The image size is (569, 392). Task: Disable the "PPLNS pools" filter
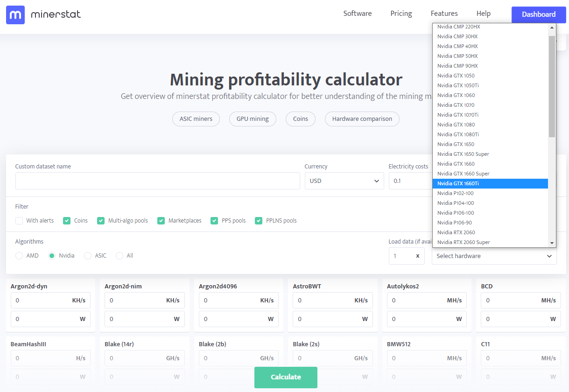pyautogui.click(x=259, y=220)
